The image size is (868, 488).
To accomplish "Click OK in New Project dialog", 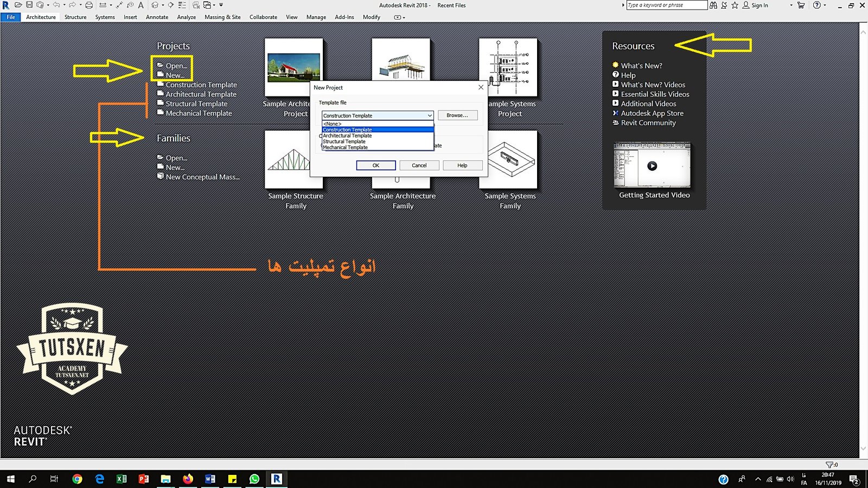I will click(376, 165).
